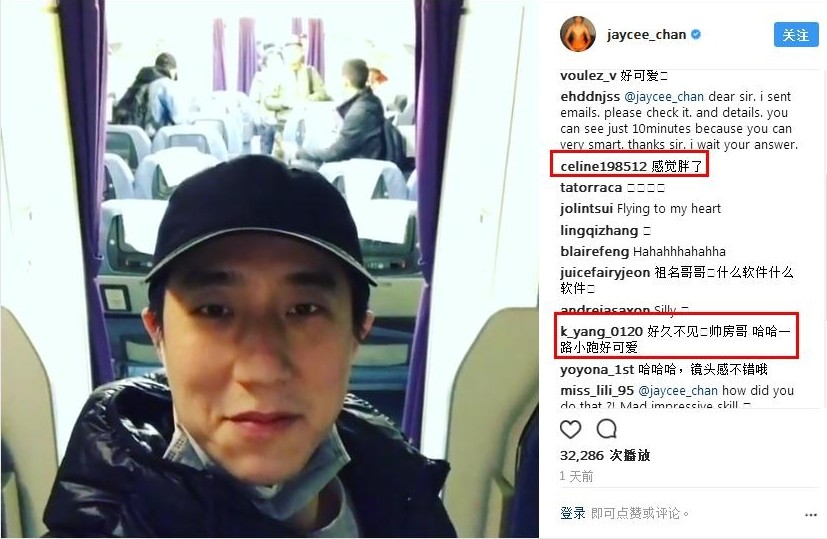The image size is (827, 539).
Task: Open commenter voulez_v's profile
Action: click(588, 76)
